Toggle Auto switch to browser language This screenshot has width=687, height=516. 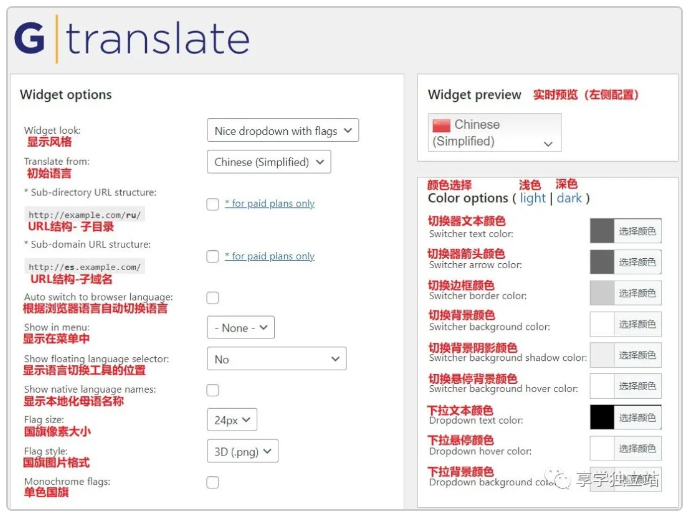pos(212,298)
